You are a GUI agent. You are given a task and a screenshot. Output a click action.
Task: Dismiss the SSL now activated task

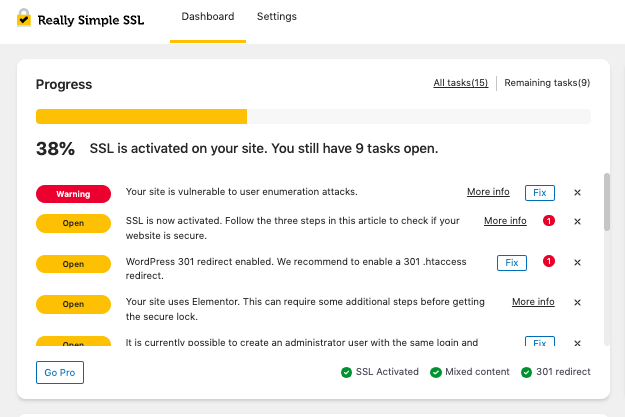[577, 222]
